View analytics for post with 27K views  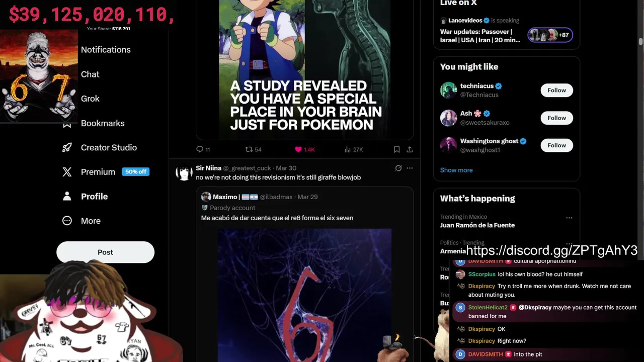[x=354, y=149]
